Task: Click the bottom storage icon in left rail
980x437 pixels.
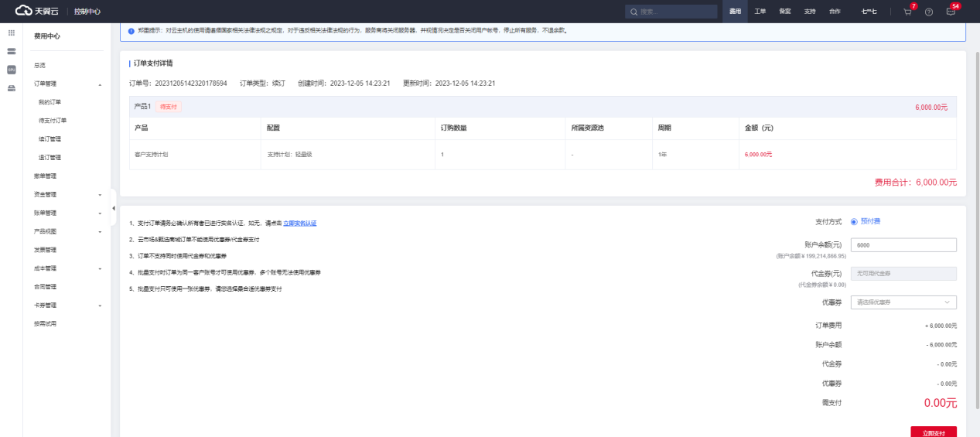Action: [12, 87]
